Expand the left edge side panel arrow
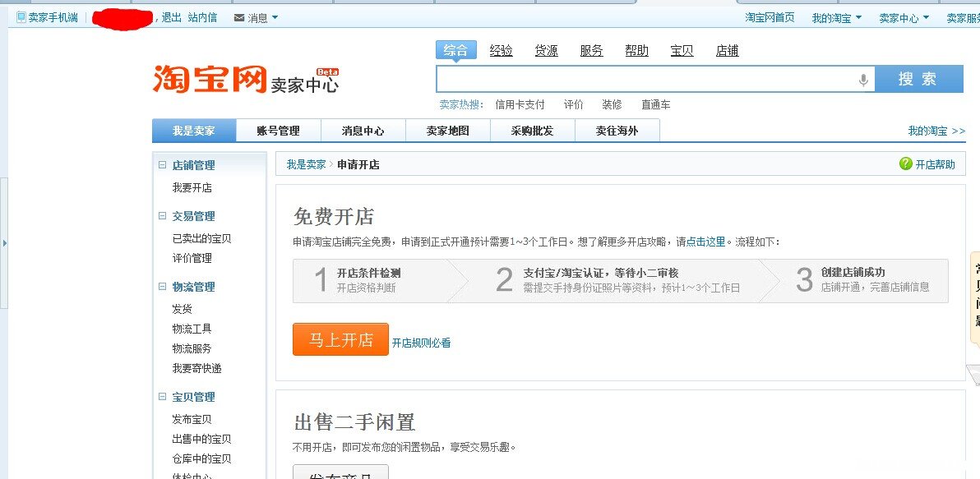 tap(4, 242)
